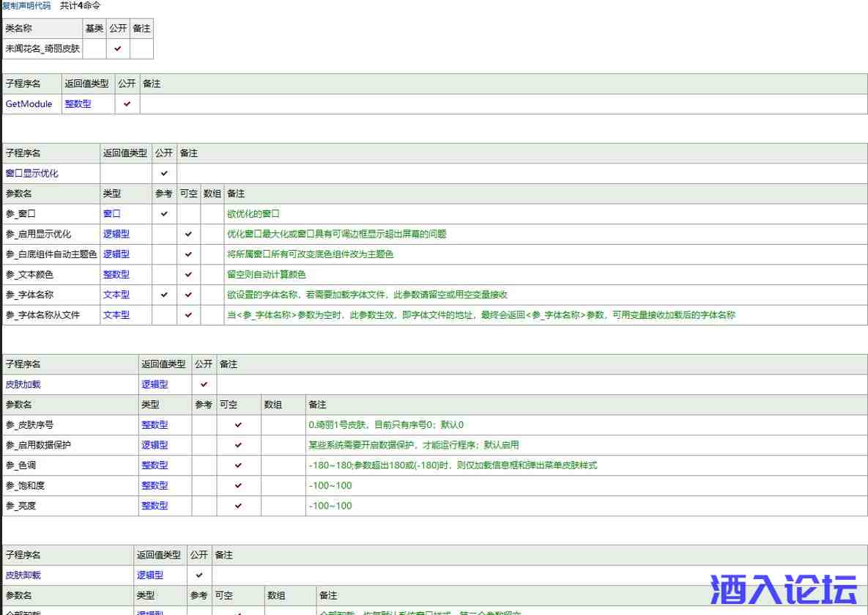Open the 皮肤加载 subroutine link
868x615 pixels.
(x=23, y=384)
